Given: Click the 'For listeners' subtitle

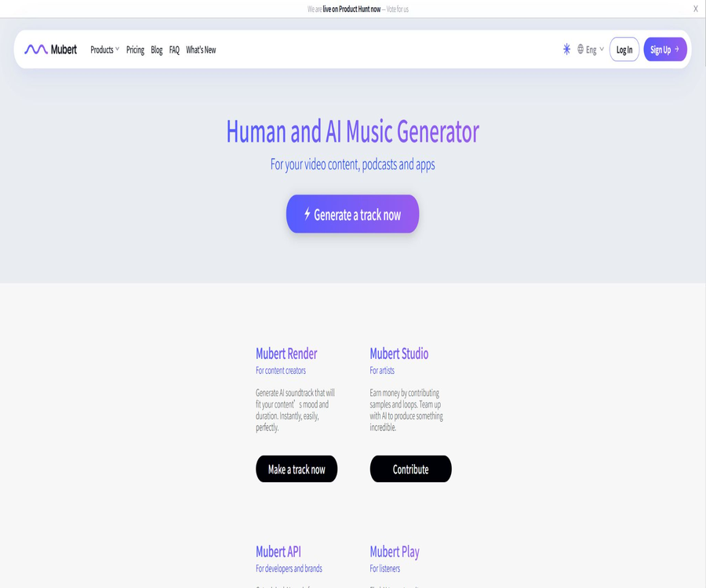Looking at the screenshot, I should [384, 568].
